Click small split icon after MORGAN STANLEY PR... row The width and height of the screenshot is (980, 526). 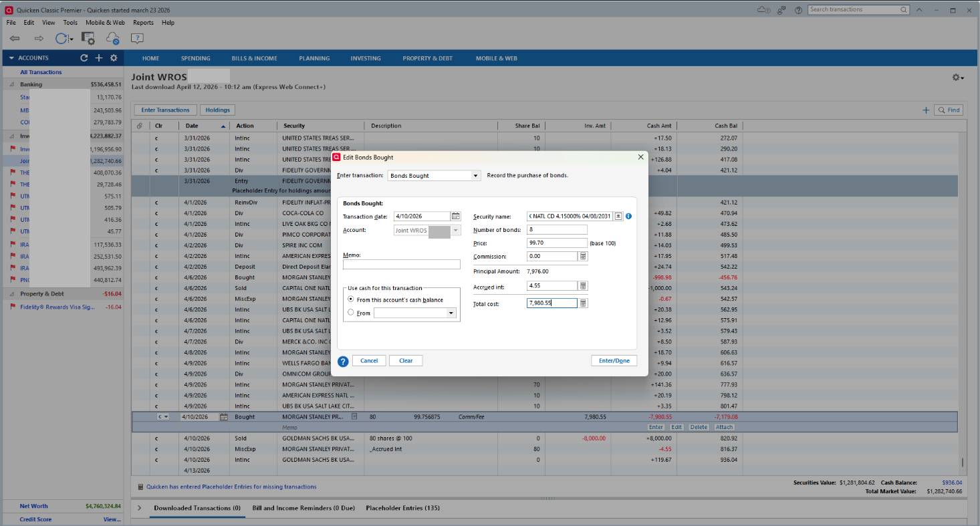coord(354,416)
